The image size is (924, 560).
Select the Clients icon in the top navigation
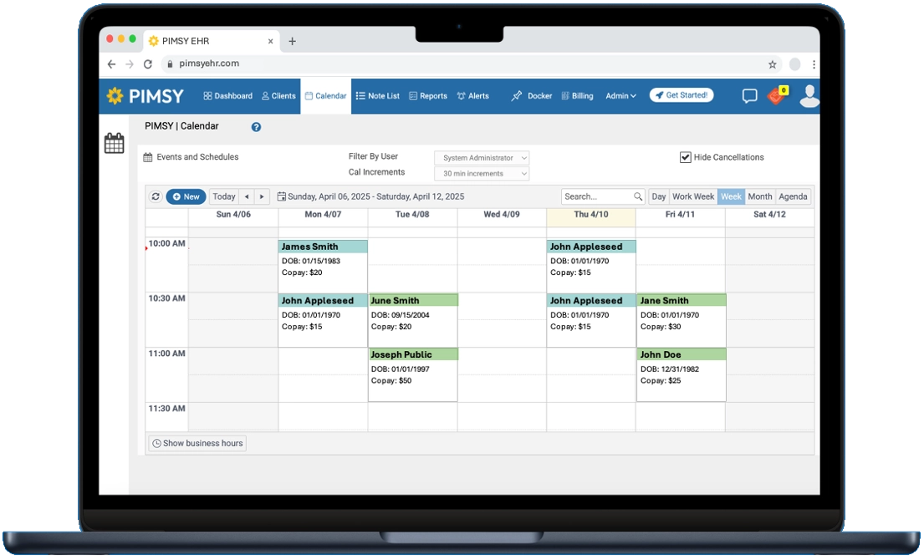pyautogui.click(x=278, y=95)
